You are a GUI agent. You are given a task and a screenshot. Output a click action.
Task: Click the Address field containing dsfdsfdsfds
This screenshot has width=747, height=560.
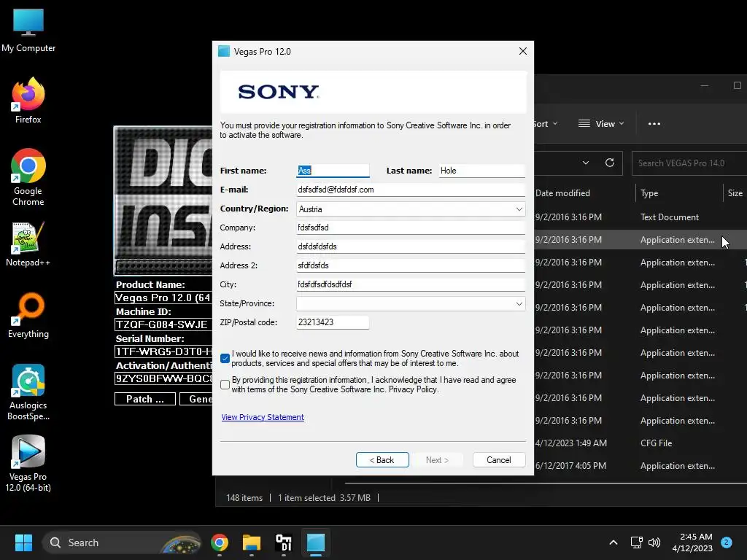411,246
